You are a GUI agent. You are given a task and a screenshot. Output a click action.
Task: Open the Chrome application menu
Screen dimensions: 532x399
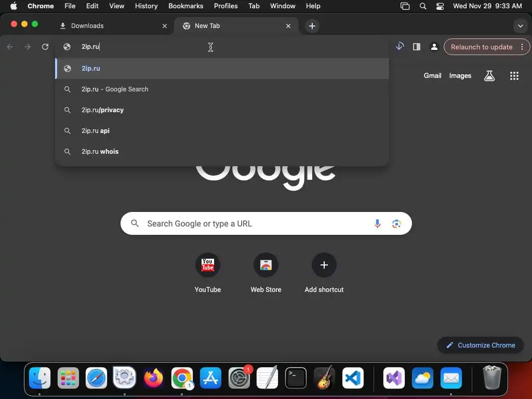(x=41, y=6)
